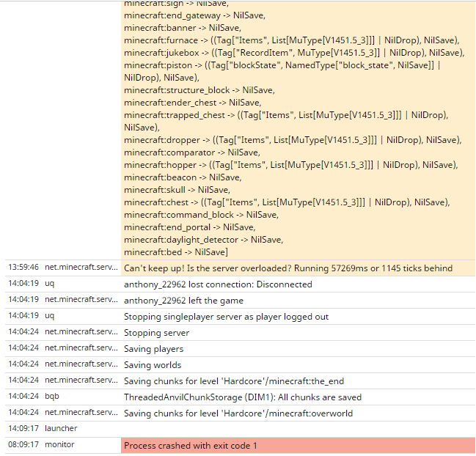Click the "monitor" source label

[59, 444]
